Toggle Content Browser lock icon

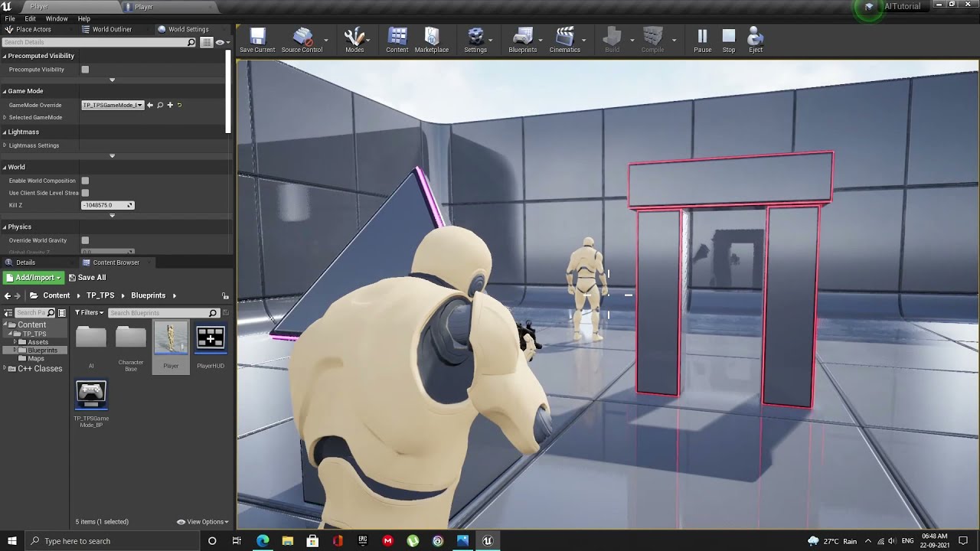tap(225, 296)
